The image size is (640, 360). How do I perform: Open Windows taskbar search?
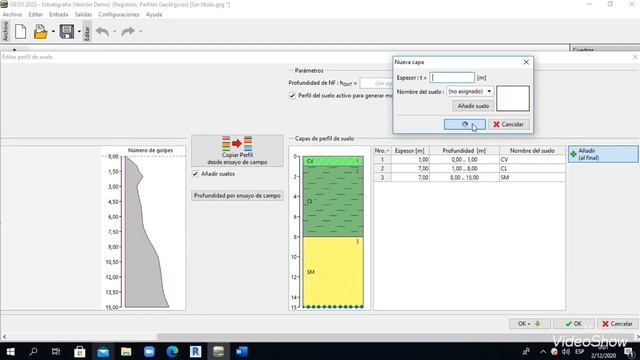33,351
